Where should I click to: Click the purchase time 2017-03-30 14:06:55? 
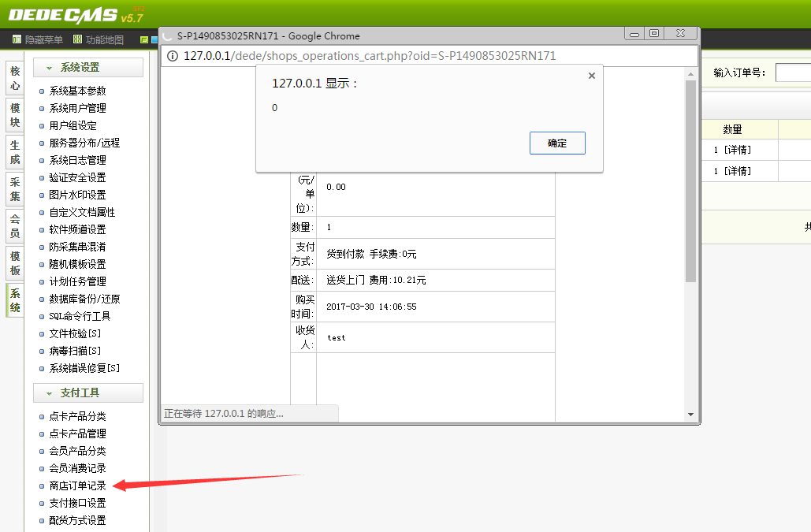[x=371, y=307]
